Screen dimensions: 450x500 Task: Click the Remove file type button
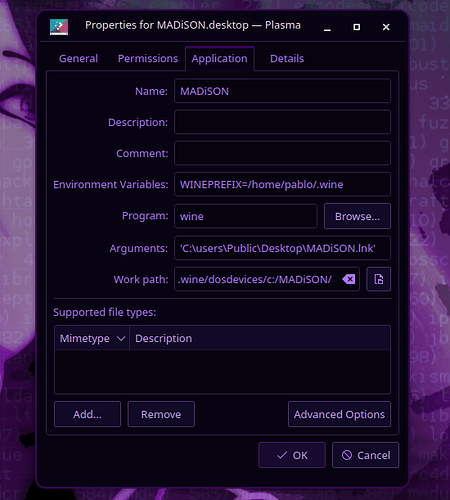[161, 414]
